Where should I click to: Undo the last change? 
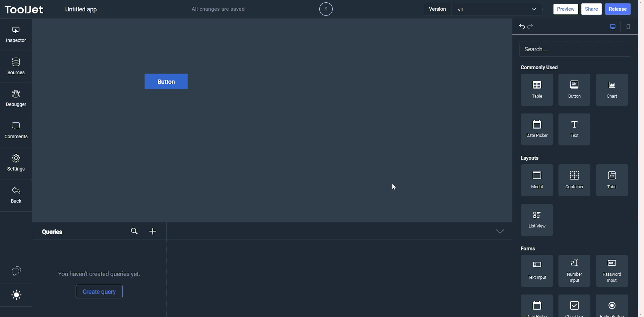522,26
